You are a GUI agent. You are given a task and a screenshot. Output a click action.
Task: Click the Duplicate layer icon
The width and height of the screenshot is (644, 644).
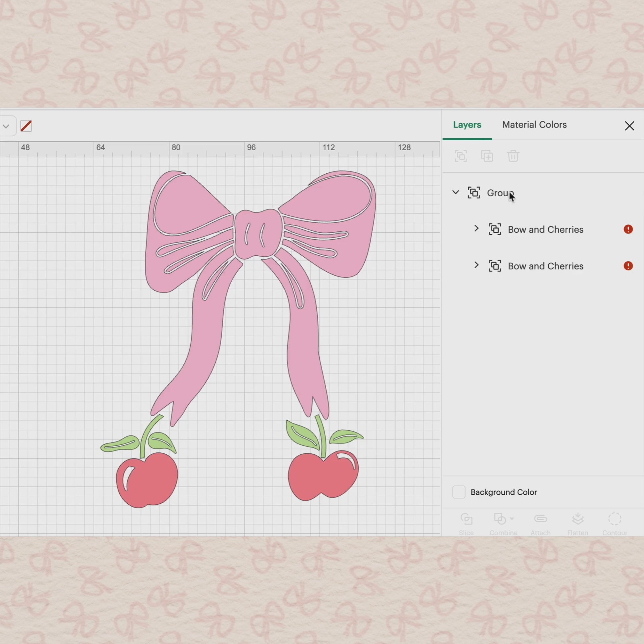tap(487, 156)
